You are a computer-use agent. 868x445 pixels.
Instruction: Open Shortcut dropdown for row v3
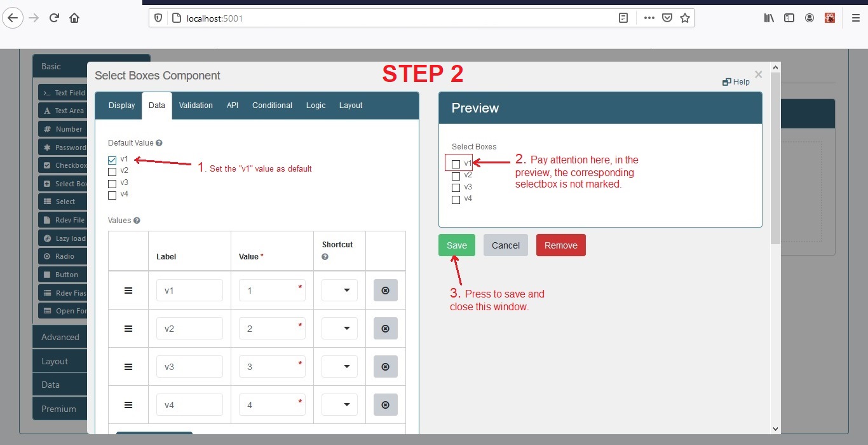tap(339, 367)
